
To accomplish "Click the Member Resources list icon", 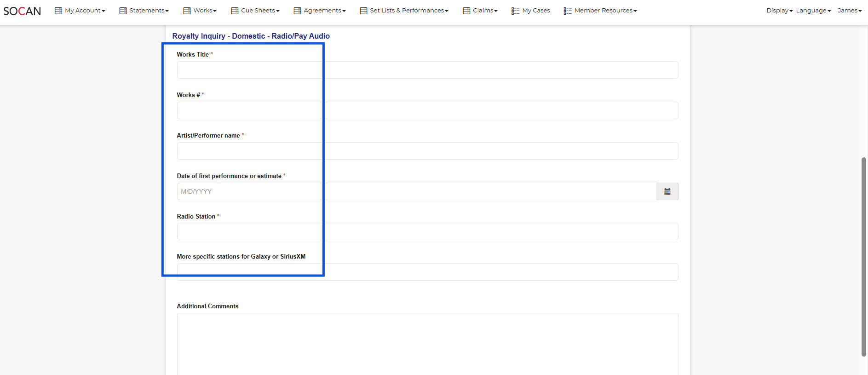I will (567, 11).
